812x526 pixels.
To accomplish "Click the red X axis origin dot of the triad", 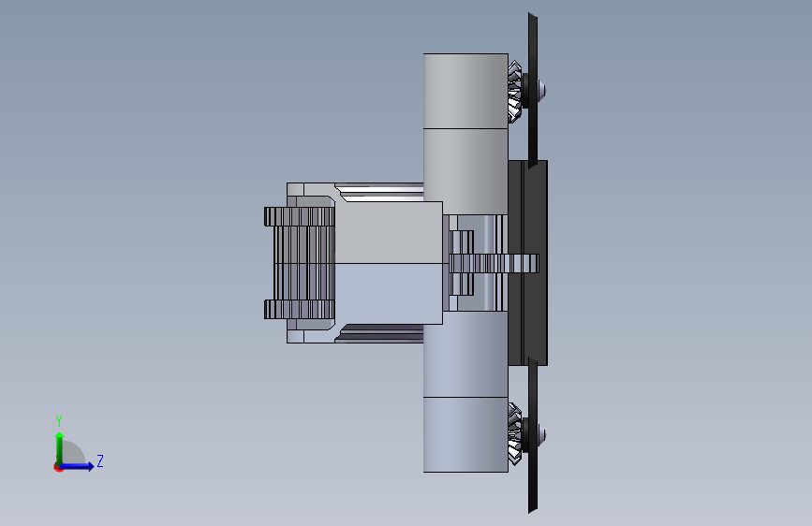I will (x=58, y=467).
